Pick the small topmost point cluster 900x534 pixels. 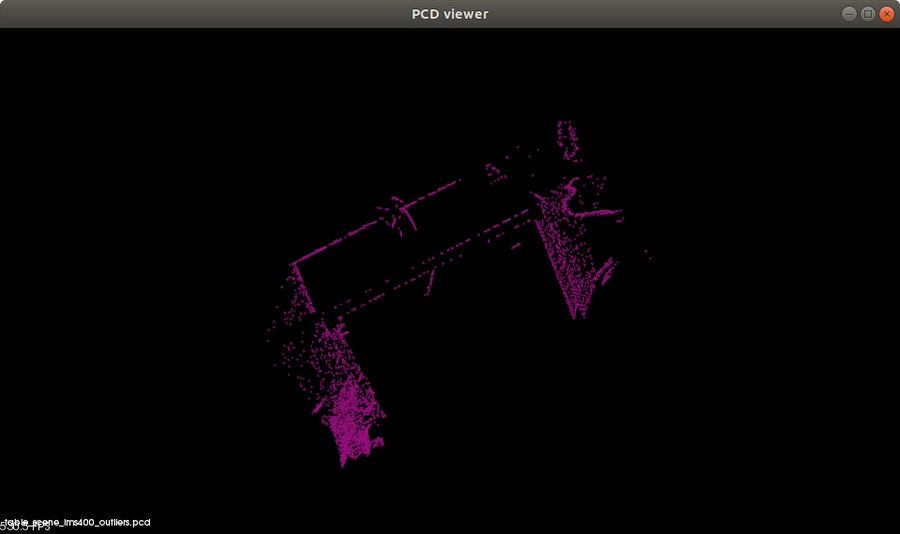tap(567, 138)
